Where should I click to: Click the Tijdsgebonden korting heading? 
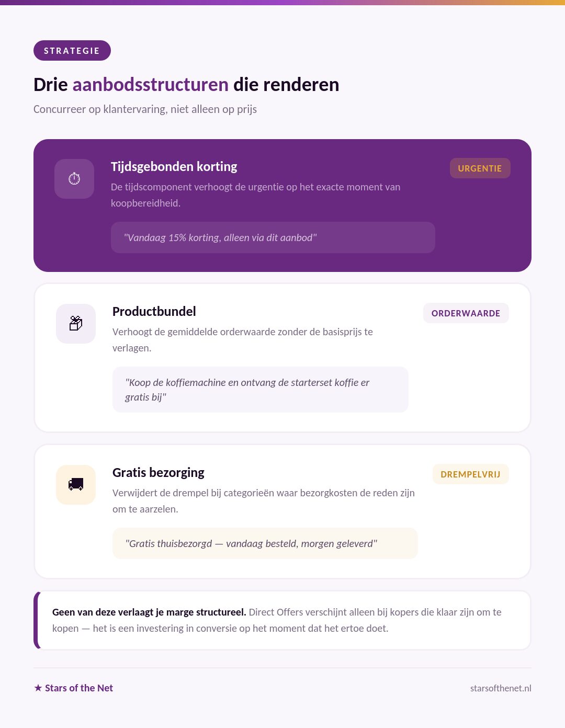click(x=174, y=166)
